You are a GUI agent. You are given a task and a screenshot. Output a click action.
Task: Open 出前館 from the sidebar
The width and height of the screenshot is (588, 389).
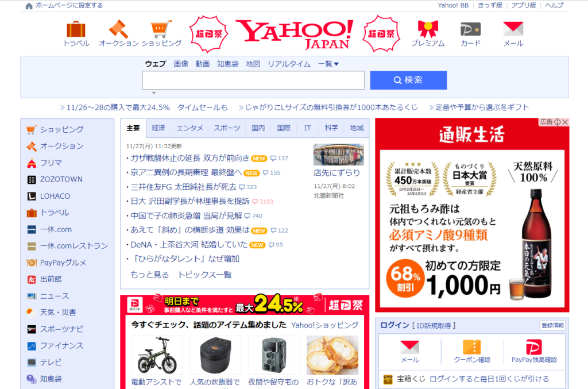[x=32, y=279]
